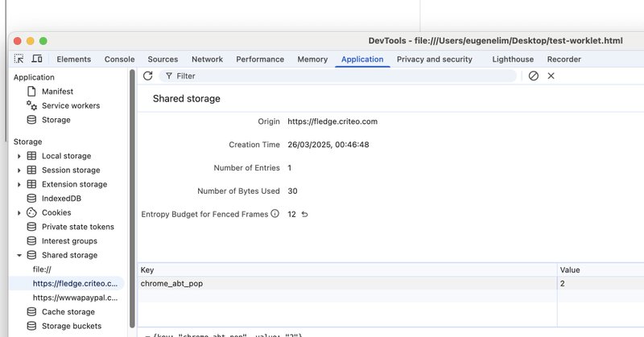Viewport: 644px width, 337px height.
Task: Click the IndexedDB database icon
Action: tap(31, 199)
